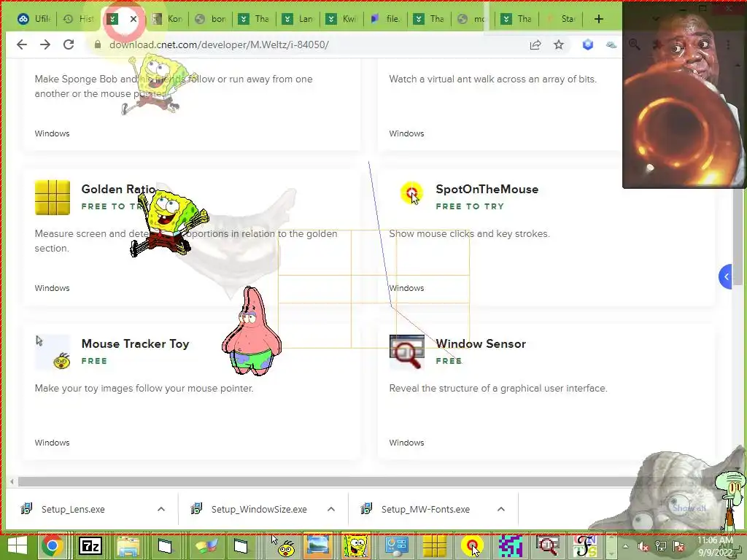This screenshot has height=560, width=747.
Task: Click the muted volume tray icon
Action: [643, 546]
